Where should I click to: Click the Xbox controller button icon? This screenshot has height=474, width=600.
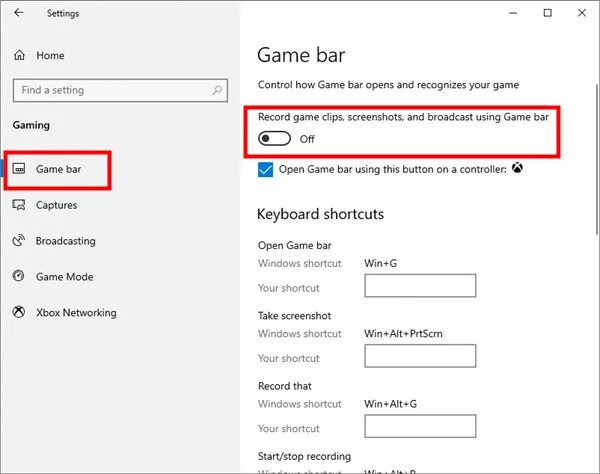point(517,168)
